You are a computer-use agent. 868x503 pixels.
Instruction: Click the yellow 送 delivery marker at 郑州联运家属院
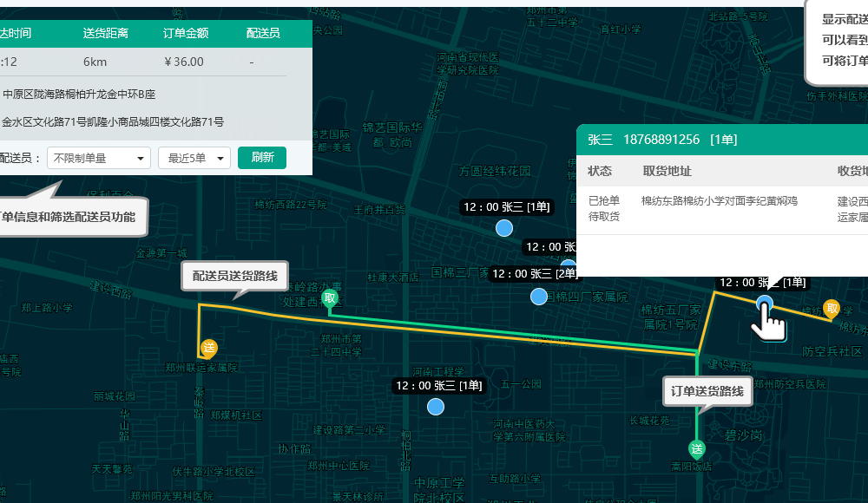(x=208, y=348)
